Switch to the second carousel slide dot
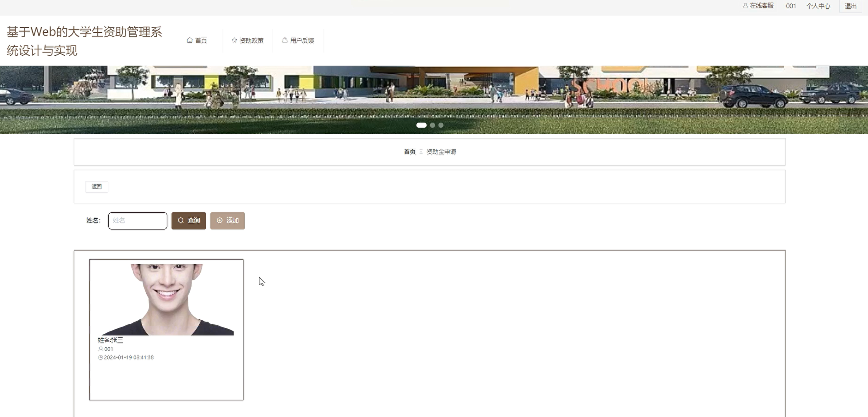Viewport: 868px width, 417px height. point(432,125)
